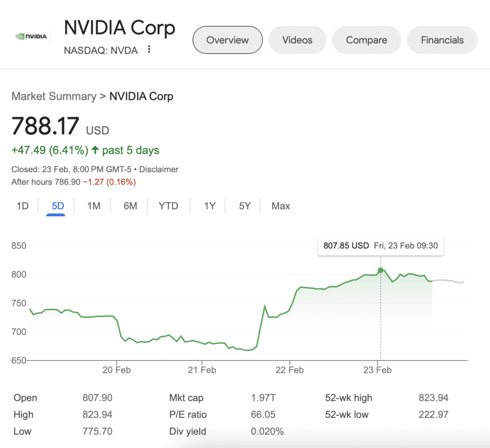
Task: Click the Overview button
Action: click(x=227, y=40)
